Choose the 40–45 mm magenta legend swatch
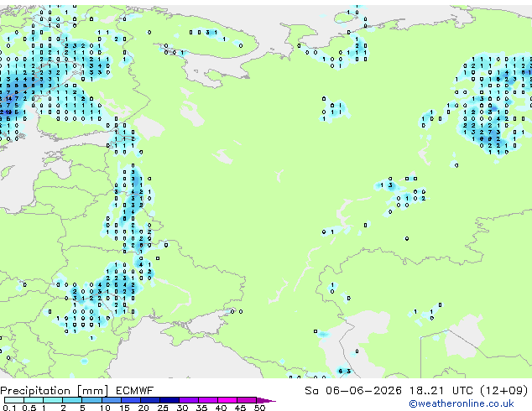532x411 pixels. [227, 400]
